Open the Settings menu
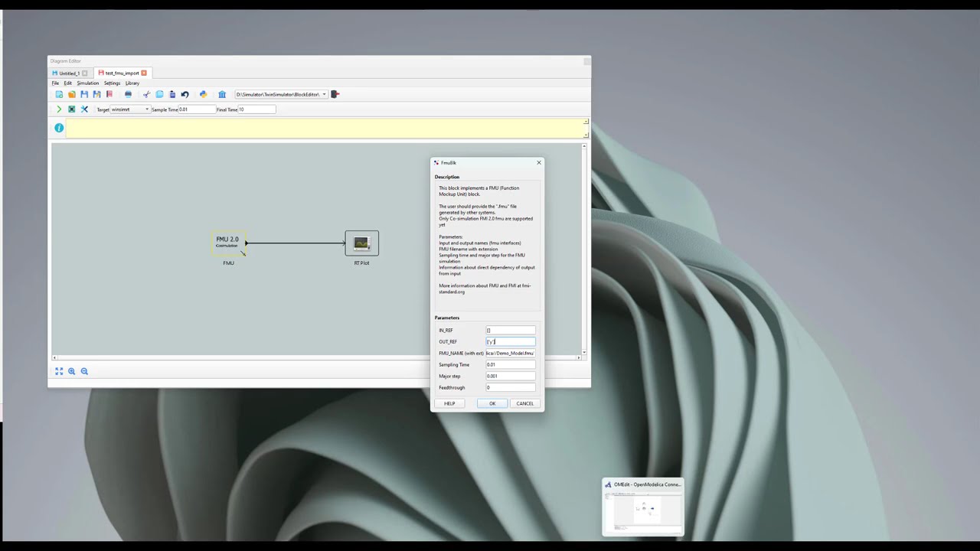The height and width of the screenshot is (551, 980). point(112,83)
